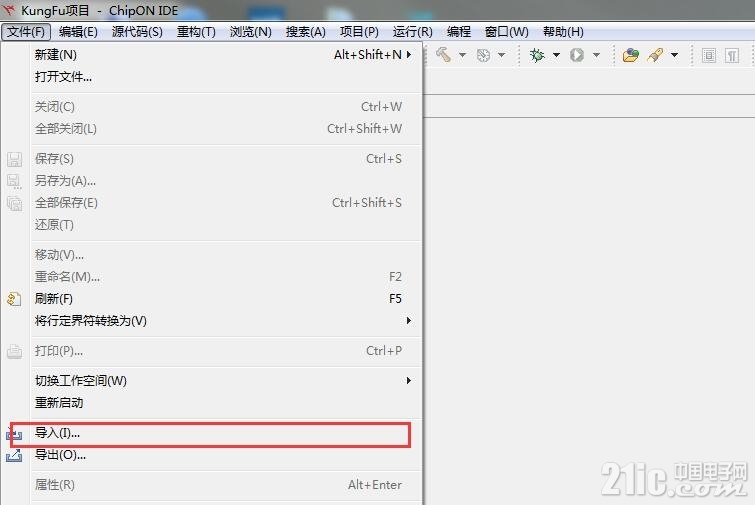
Task: Select 打印(P)... menu entry
Action: pyautogui.click(x=224, y=351)
